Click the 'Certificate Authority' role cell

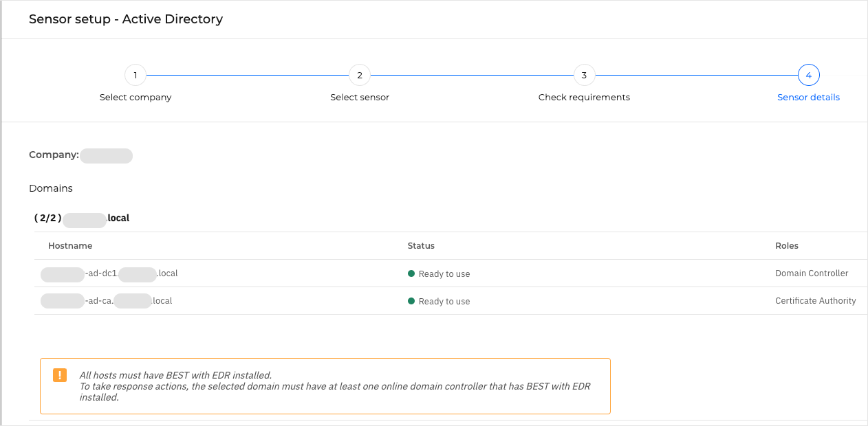815,301
